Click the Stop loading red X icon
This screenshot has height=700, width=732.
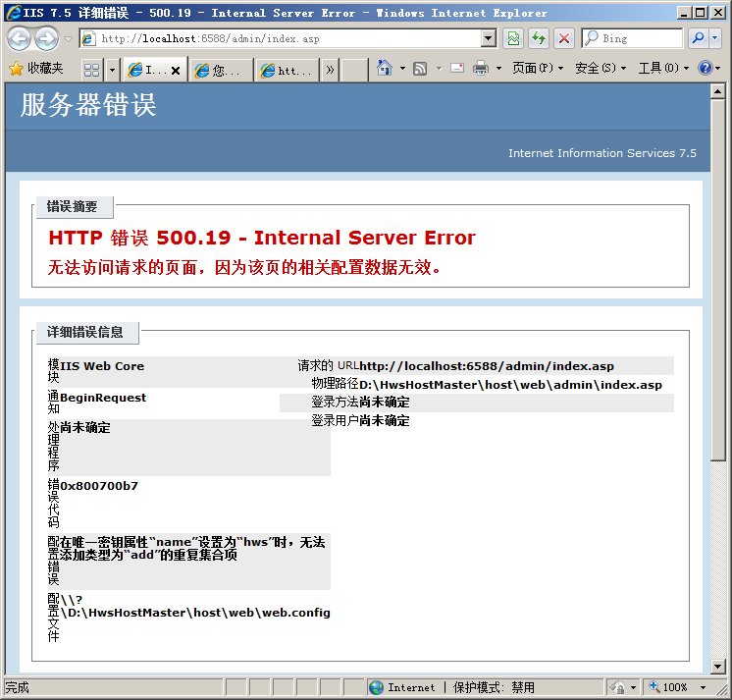click(x=564, y=38)
